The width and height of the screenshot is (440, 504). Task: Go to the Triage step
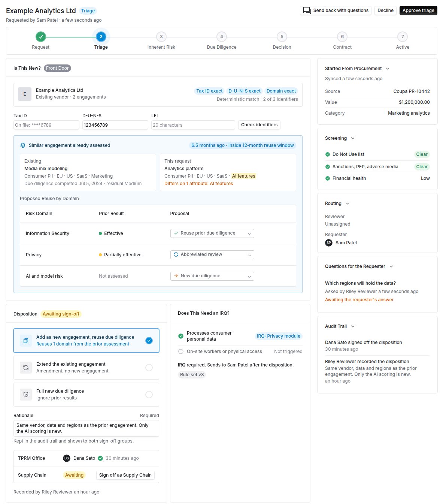coord(101,37)
